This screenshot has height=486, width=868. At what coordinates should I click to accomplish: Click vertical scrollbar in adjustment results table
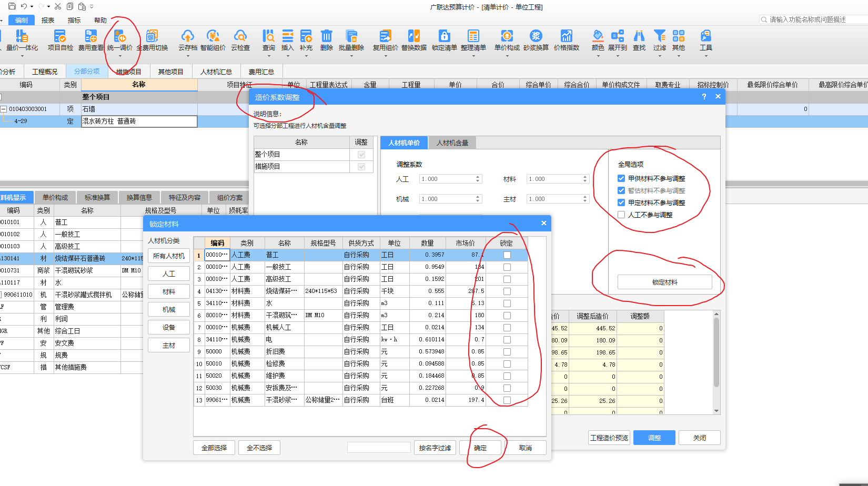[716, 352]
